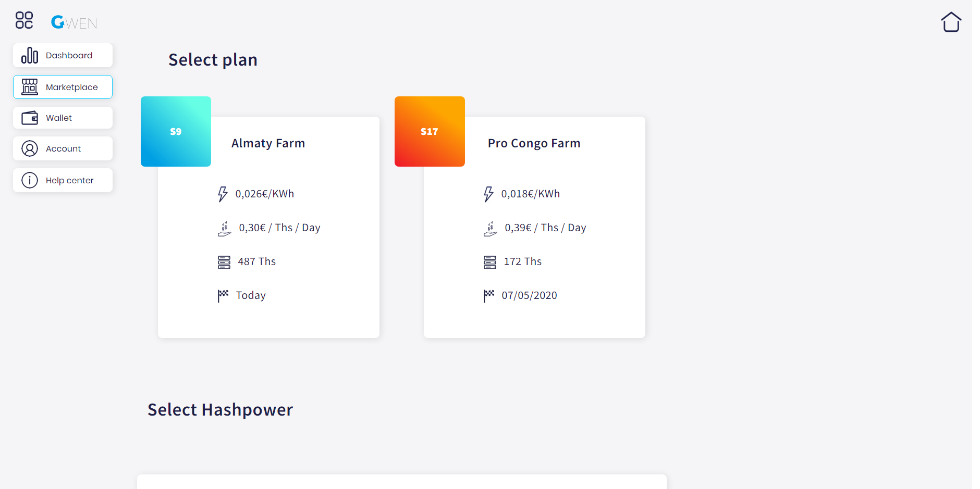Click the lightning icon beside 0,026€/KWh
Screen dimensions: 980x489
[223, 194]
